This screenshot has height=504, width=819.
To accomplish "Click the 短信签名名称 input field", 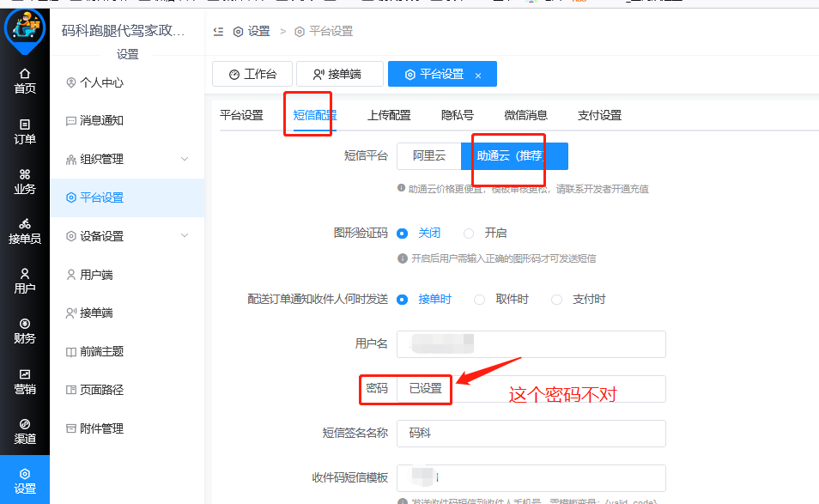I will click(x=531, y=434).
